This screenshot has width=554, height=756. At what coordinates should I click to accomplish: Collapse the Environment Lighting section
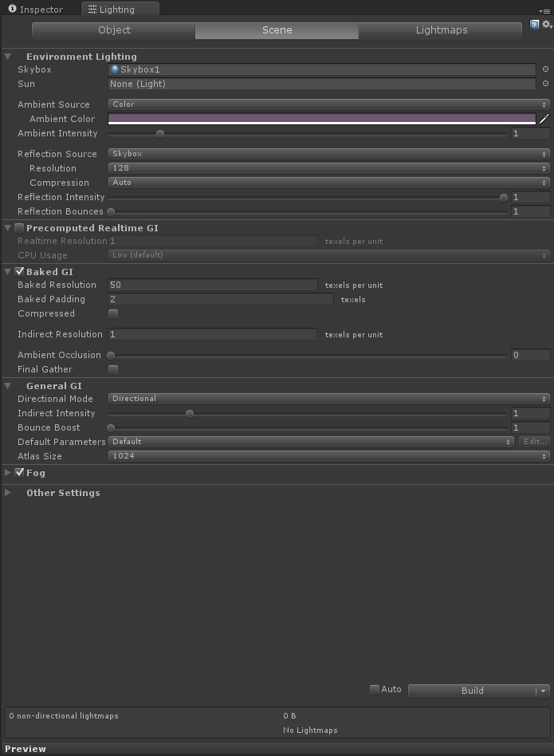tap(7, 57)
